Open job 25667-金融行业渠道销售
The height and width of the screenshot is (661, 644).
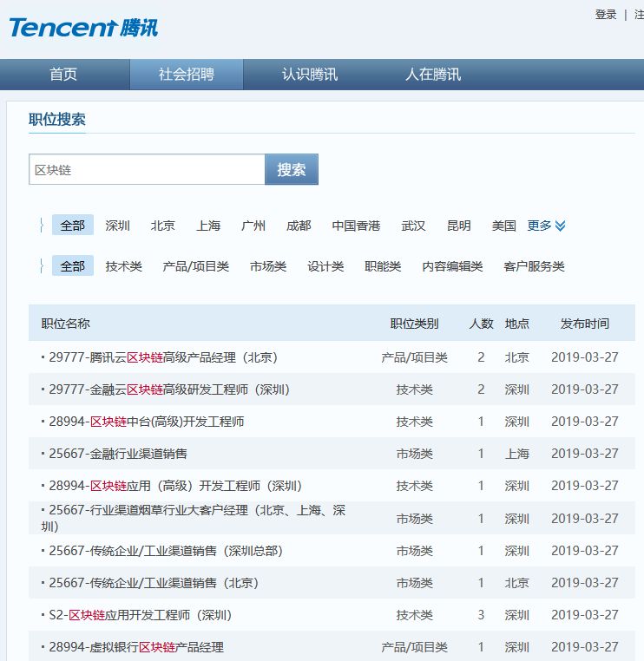[x=118, y=454]
